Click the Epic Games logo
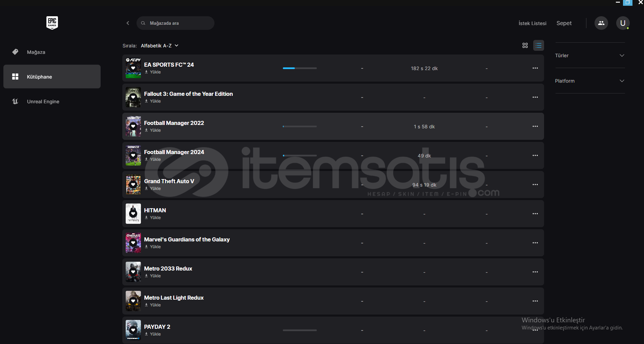644x344 pixels. click(52, 23)
